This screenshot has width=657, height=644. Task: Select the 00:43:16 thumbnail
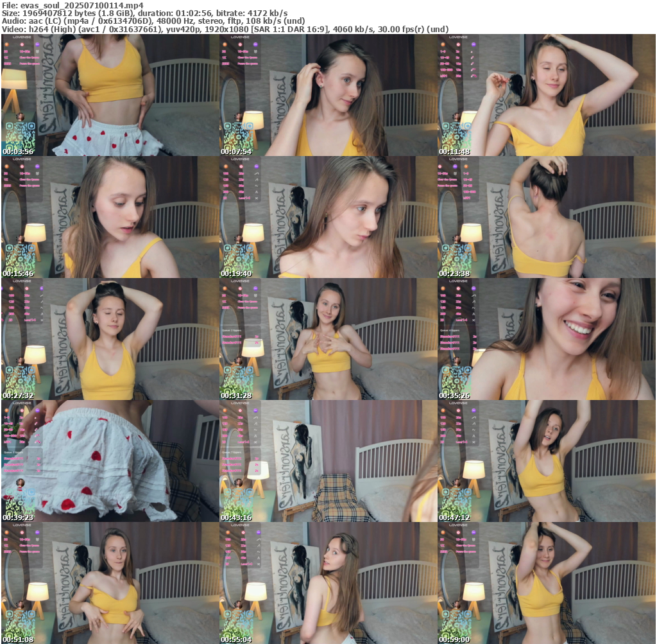[328, 461]
